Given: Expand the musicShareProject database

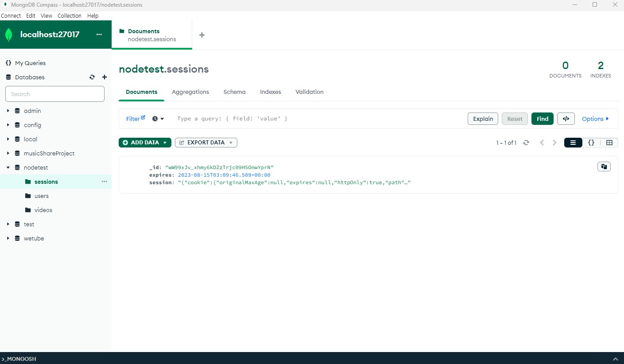Looking at the screenshot, I should pyautogui.click(x=8, y=153).
